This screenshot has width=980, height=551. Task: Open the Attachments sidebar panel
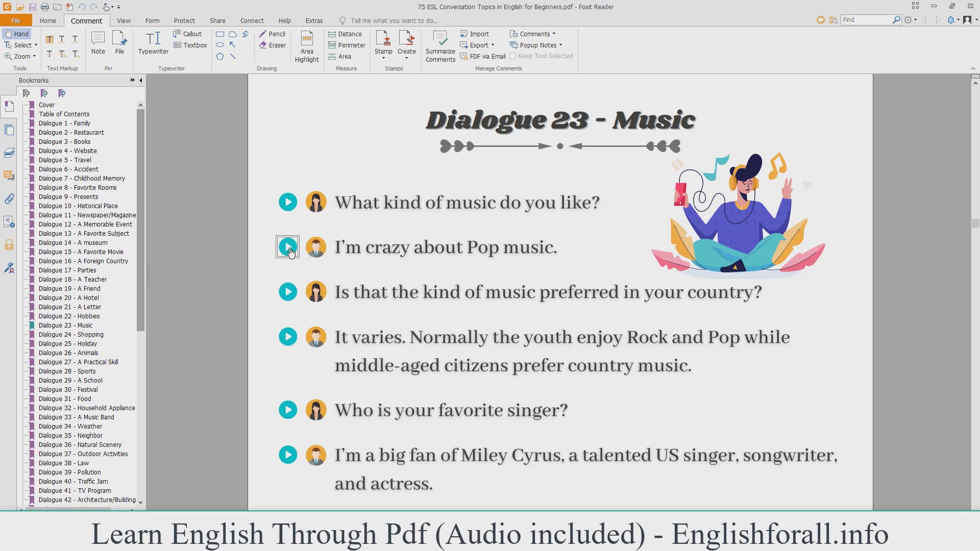pos(9,199)
